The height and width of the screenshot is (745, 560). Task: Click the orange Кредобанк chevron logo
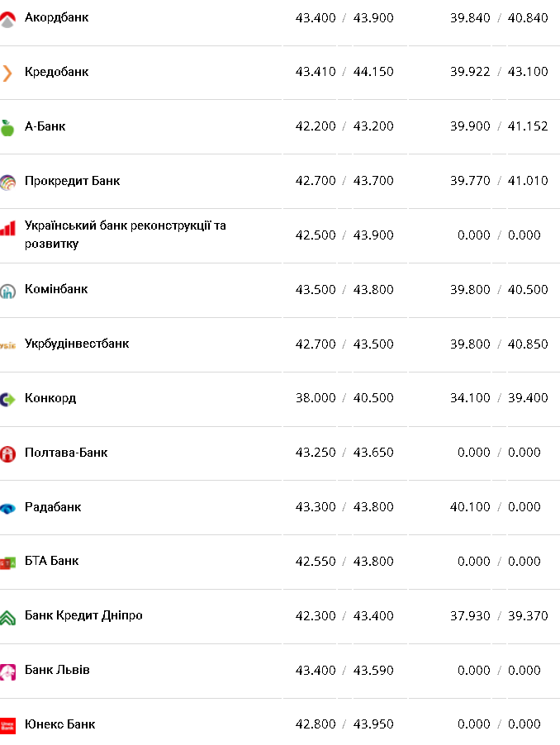7,73
